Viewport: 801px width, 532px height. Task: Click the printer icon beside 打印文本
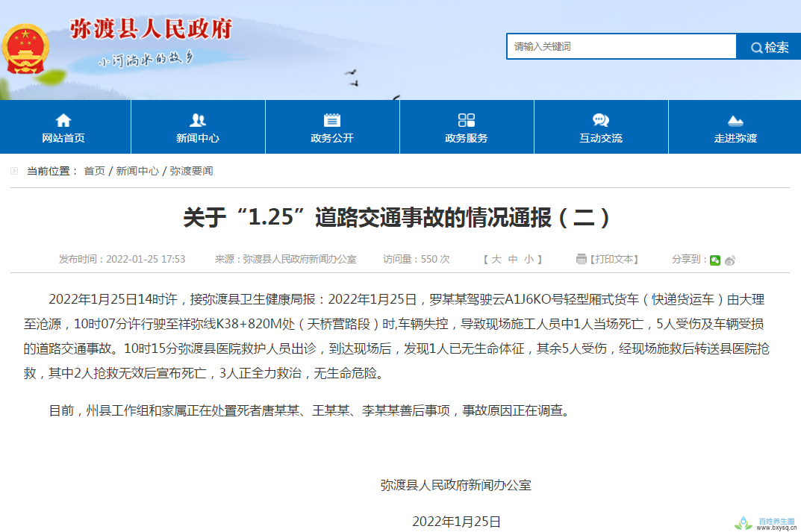(x=582, y=260)
